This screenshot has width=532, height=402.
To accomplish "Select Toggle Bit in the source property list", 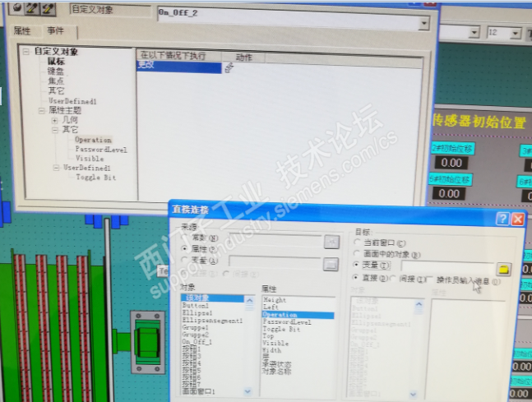I will click(281, 329).
